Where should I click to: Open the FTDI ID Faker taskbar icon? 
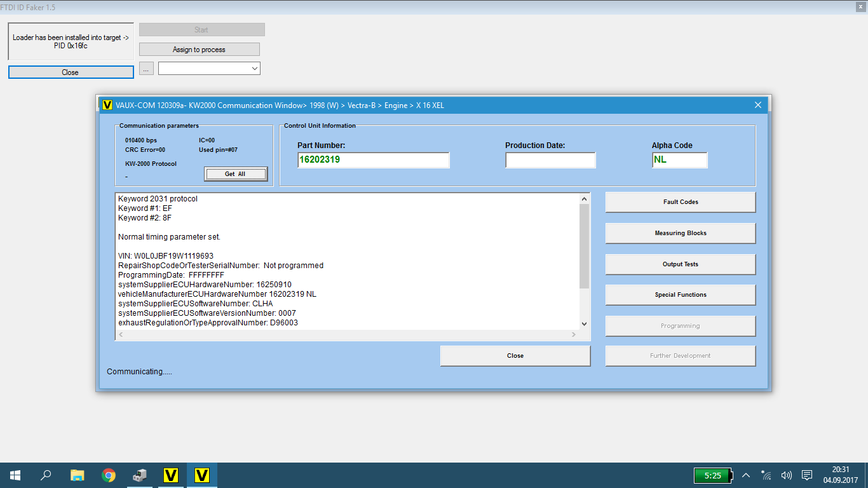(x=140, y=475)
